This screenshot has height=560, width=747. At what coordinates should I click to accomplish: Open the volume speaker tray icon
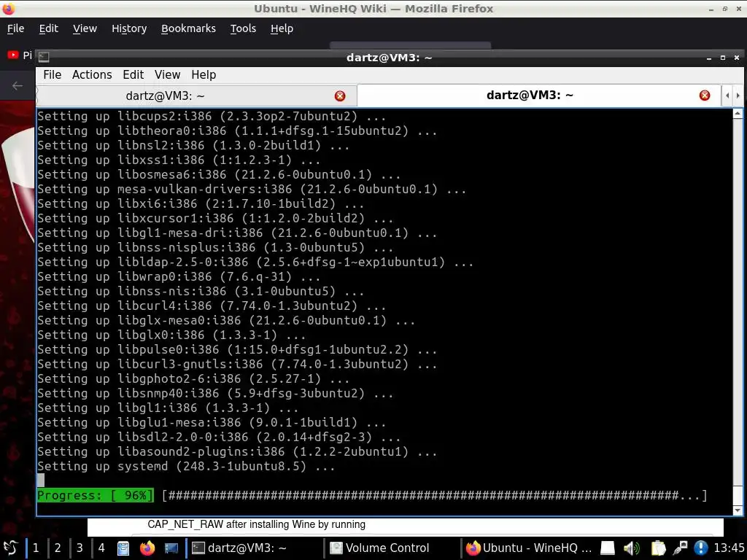point(632,548)
